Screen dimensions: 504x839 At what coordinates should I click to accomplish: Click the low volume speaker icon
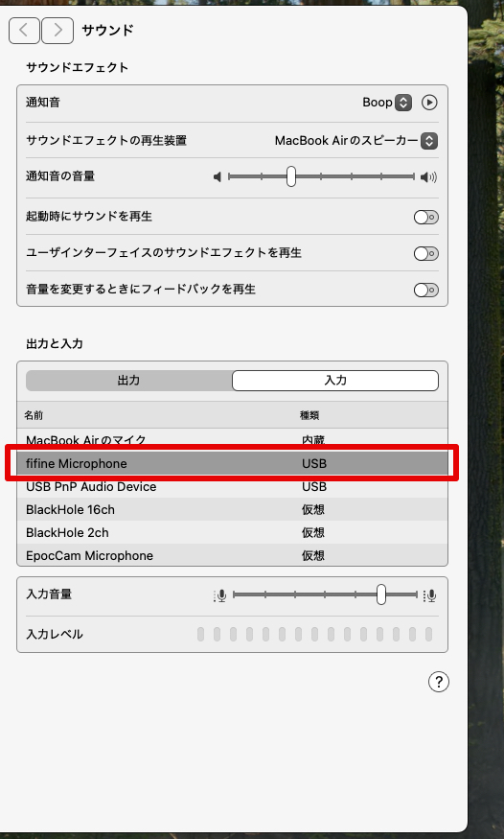coord(218,176)
